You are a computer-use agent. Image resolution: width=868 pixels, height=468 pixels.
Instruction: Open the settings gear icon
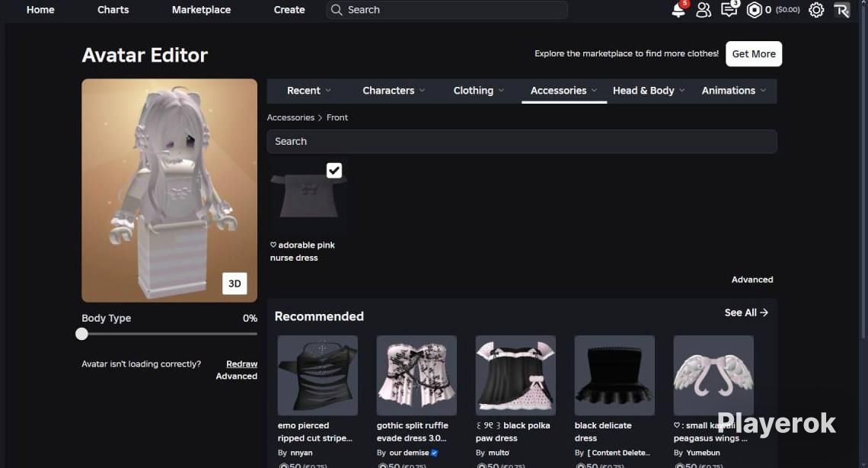816,10
